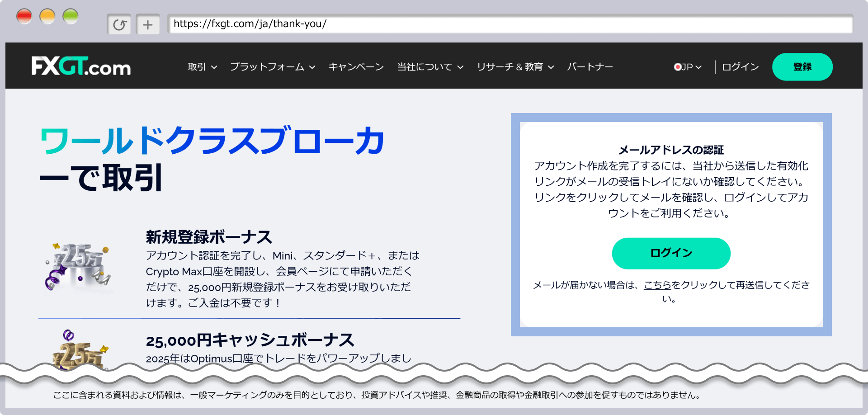Click the 25,000円 registration bonus trophy image
Image resolution: width=868 pixels, height=415 pixels.
pos(78,267)
